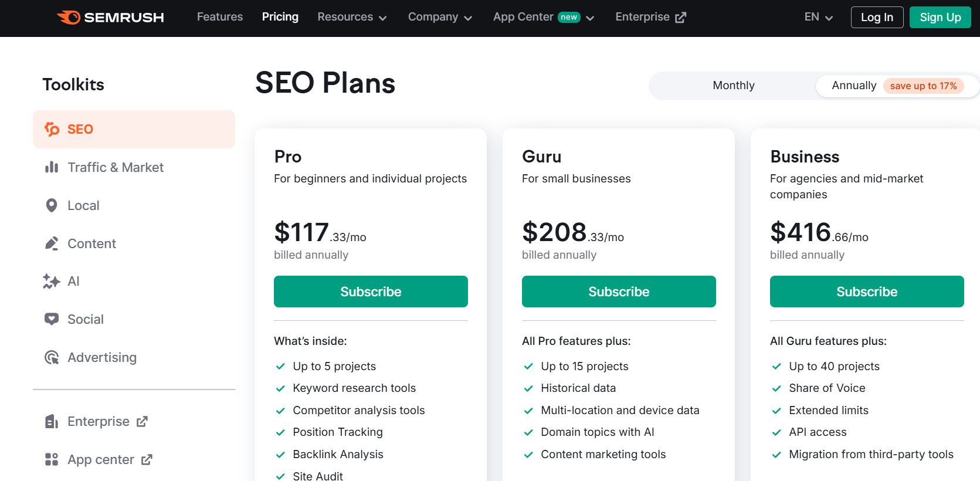Expand the App Center dropdown
This screenshot has width=980, height=481.
[x=544, y=17]
